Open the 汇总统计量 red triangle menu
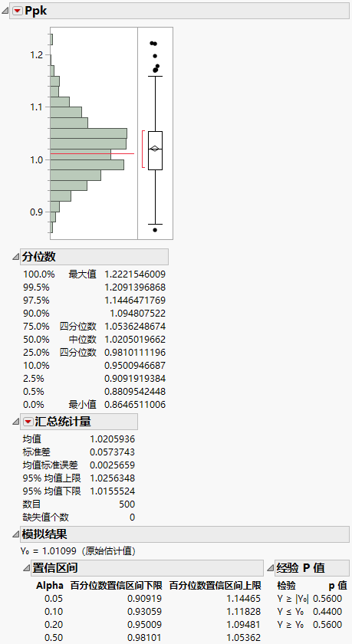The height and width of the screenshot is (644, 352). pyautogui.click(x=28, y=422)
